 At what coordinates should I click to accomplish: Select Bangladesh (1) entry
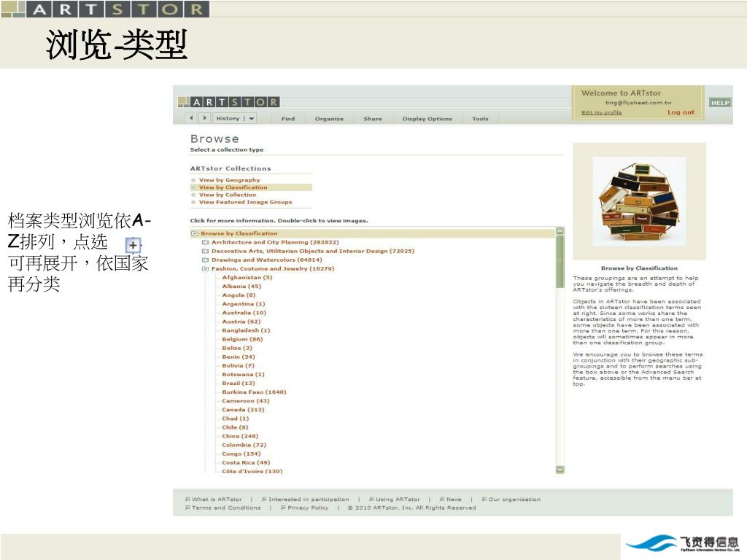246,330
